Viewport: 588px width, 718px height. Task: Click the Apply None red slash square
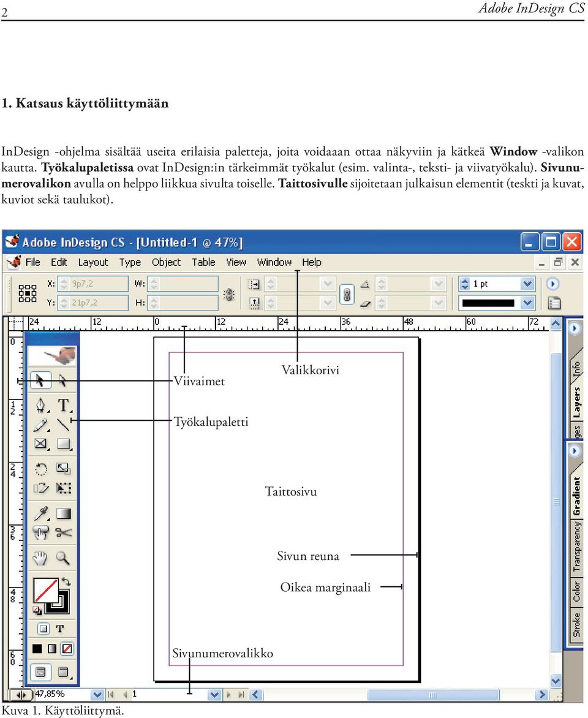(67, 648)
